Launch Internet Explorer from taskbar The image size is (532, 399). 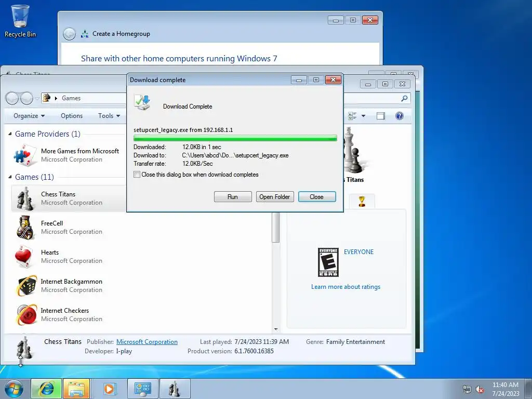[46, 389]
